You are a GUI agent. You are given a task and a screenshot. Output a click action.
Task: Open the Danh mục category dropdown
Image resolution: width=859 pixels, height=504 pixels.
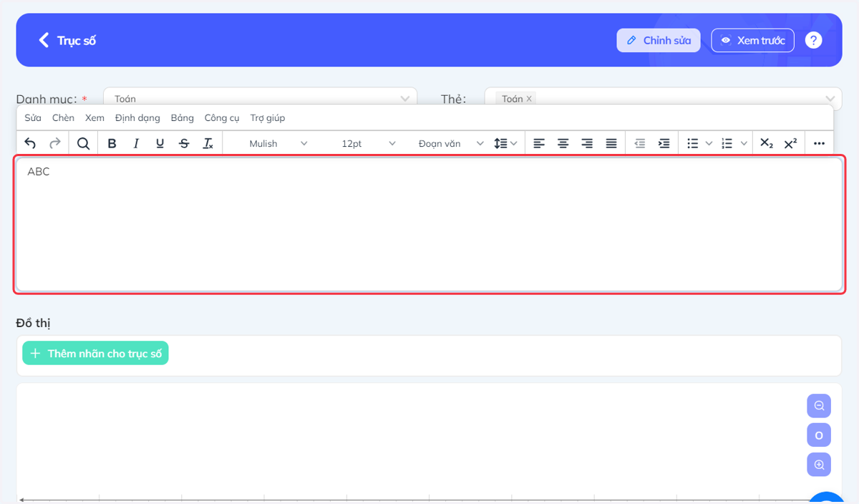coord(260,99)
